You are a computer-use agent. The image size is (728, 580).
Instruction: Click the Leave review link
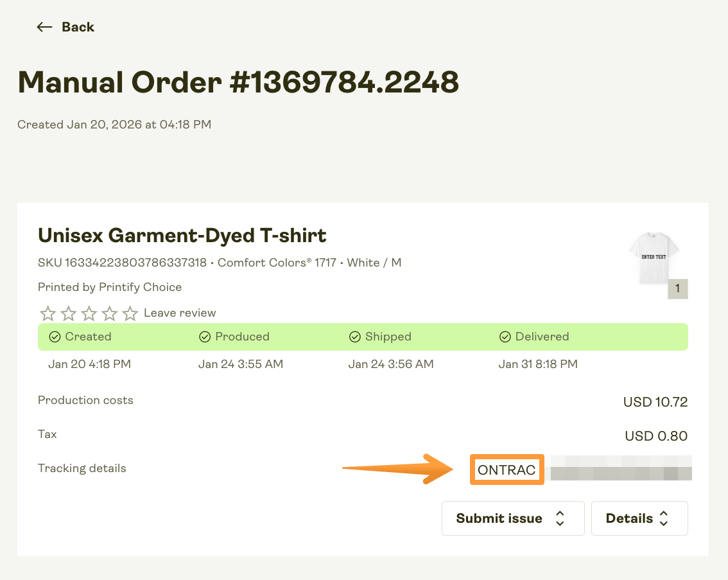[x=180, y=313]
